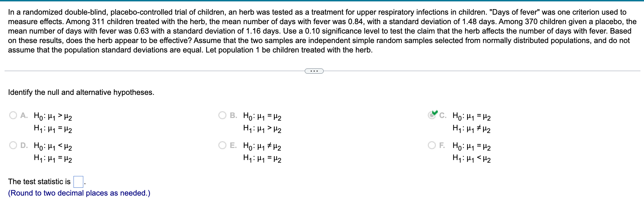Click option A hypothesis text H0: μ1 > μ2

pyautogui.click(x=53, y=116)
